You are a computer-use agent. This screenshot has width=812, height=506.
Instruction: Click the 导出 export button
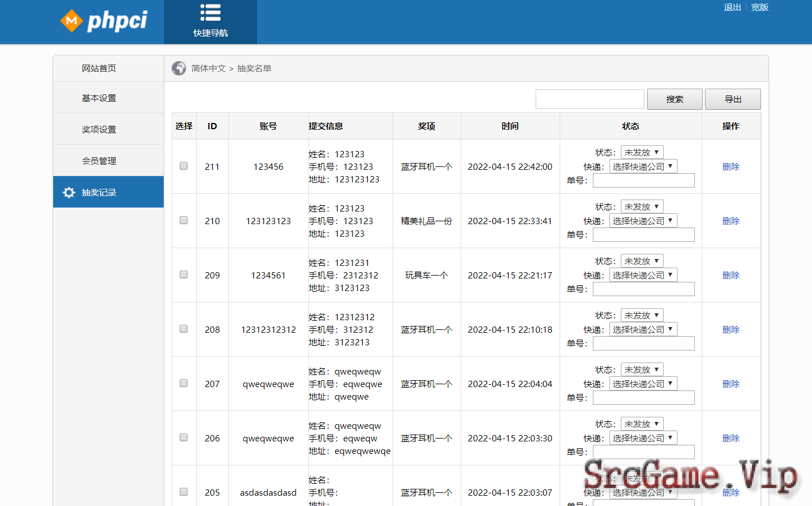pos(732,99)
